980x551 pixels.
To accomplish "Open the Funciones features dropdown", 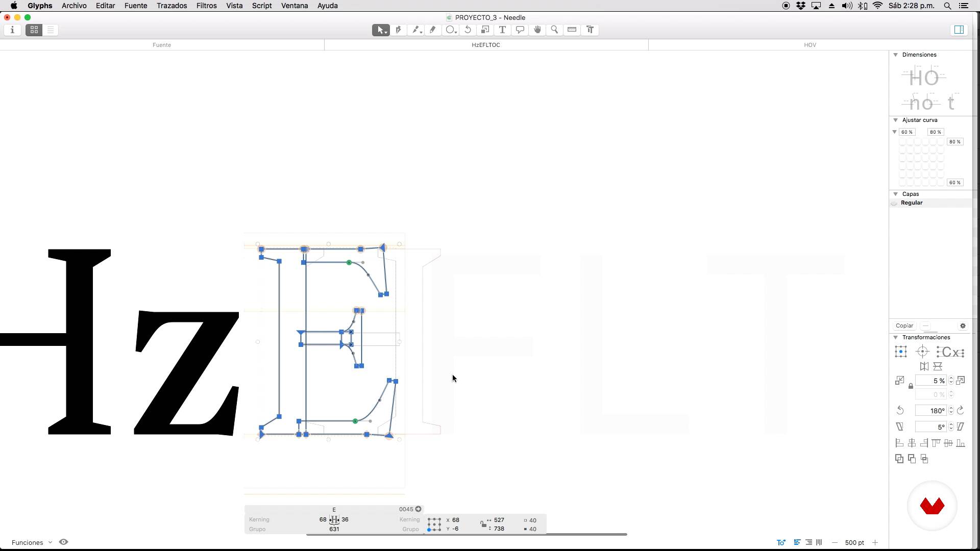I will [32, 542].
